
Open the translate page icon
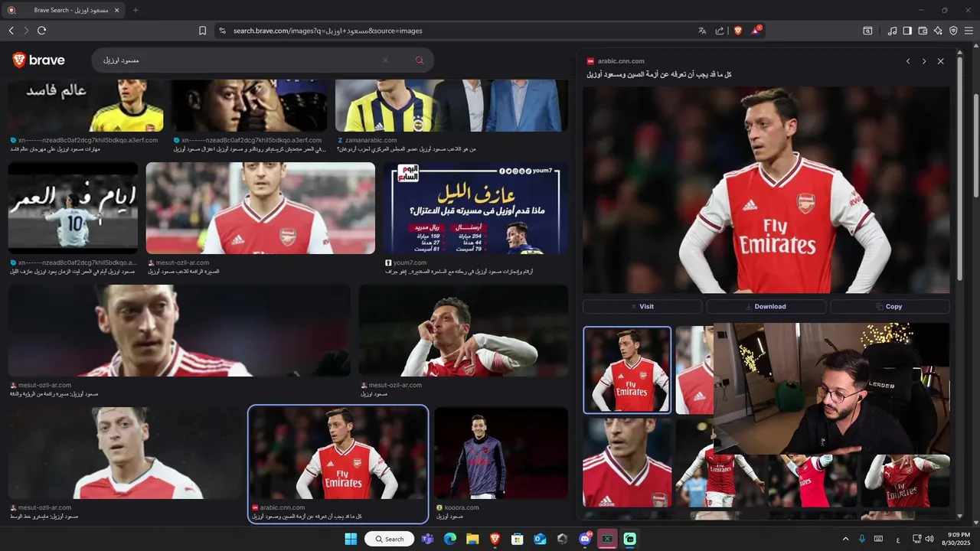[702, 31]
